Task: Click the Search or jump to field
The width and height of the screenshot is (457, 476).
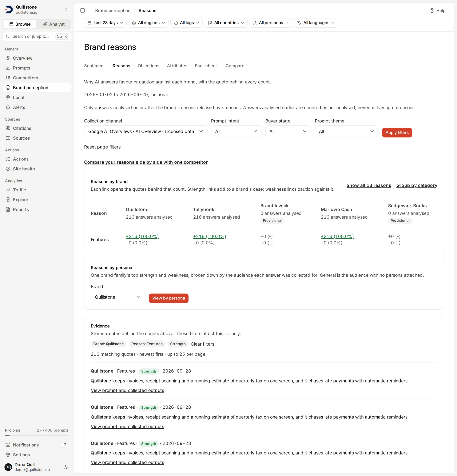Action: click(37, 36)
